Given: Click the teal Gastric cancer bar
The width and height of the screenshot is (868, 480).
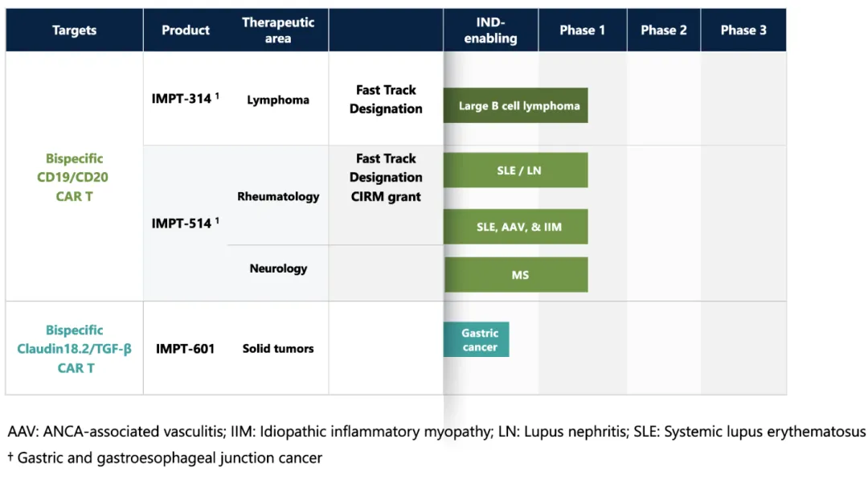Looking at the screenshot, I should pyautogui.click(x=477, y=340).
